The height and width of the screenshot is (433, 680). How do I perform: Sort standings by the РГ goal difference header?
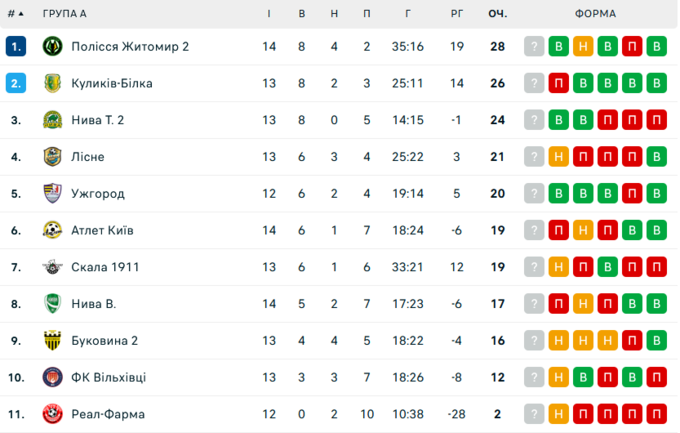click(456, 14)
